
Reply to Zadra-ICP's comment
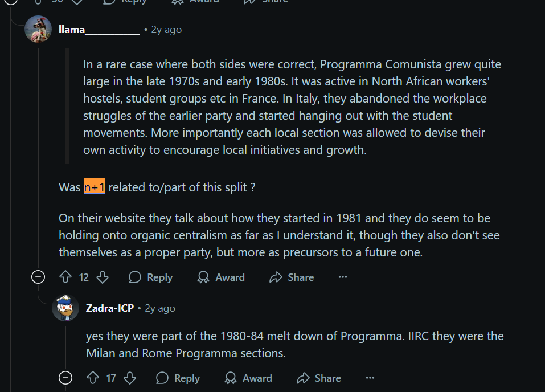178,378
